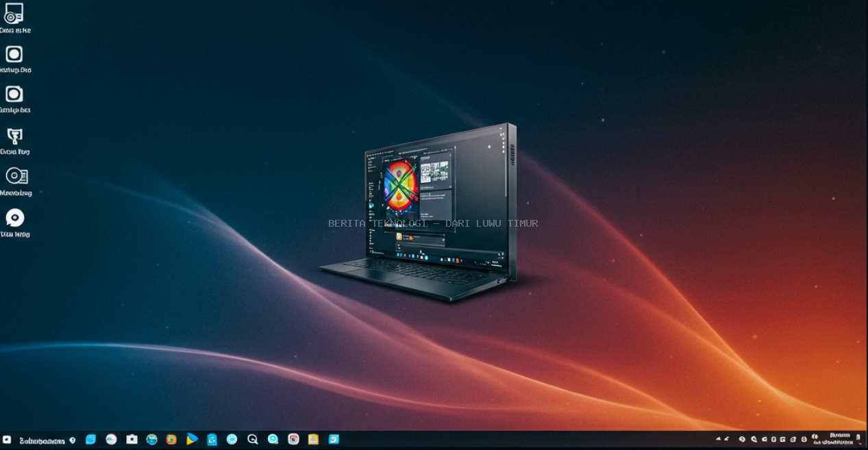Image resolution: width=868 pixels, height=450 pixels.
Task: Click the small pin icon beside the taskbar search
Action: [73, 440]
